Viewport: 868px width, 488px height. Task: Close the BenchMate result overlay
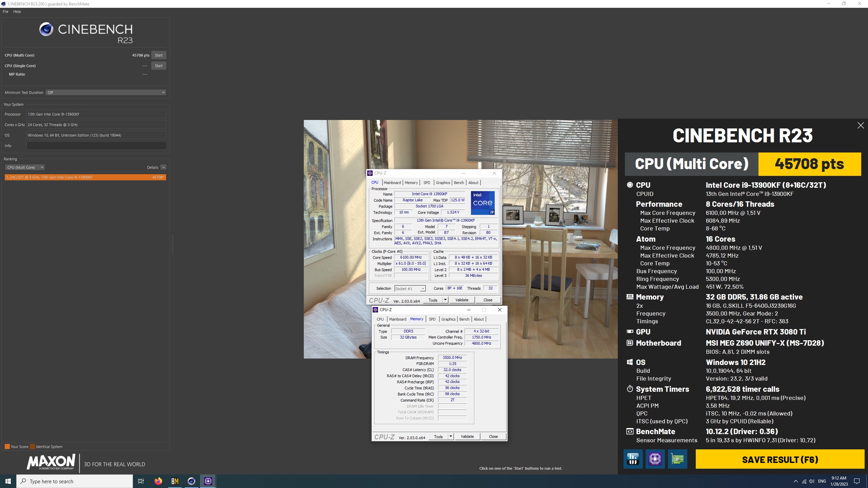(861, 125)
